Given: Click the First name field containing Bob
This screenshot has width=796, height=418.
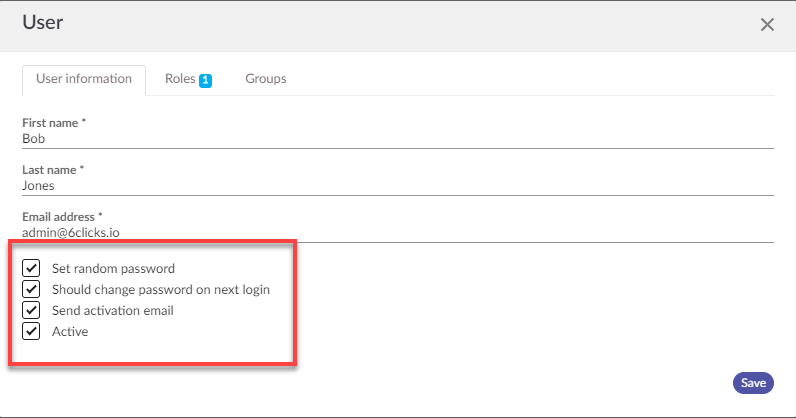Looking at the screenshot, I should (x=397, y=139).
